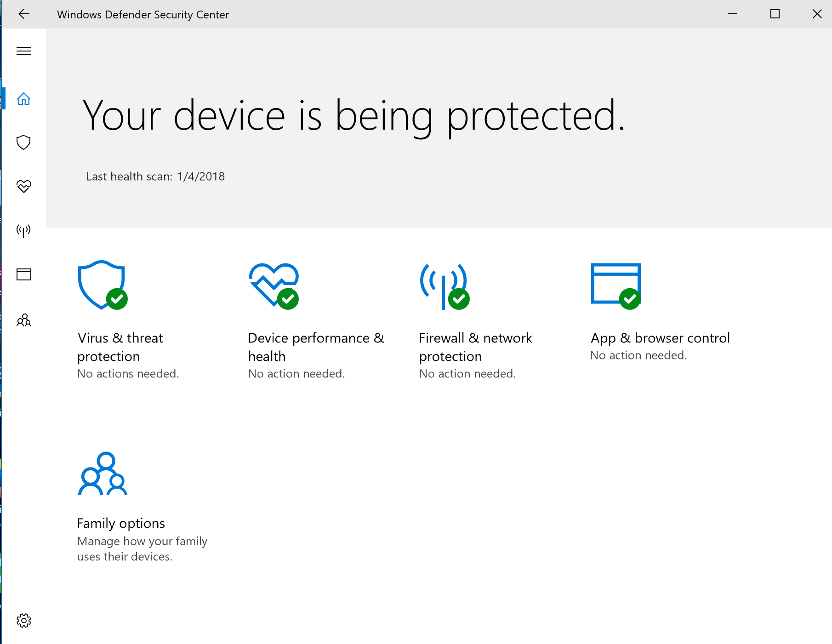Open Settings gear icon
This screenshot has height=644, width=832.
(x=24, y=621)
